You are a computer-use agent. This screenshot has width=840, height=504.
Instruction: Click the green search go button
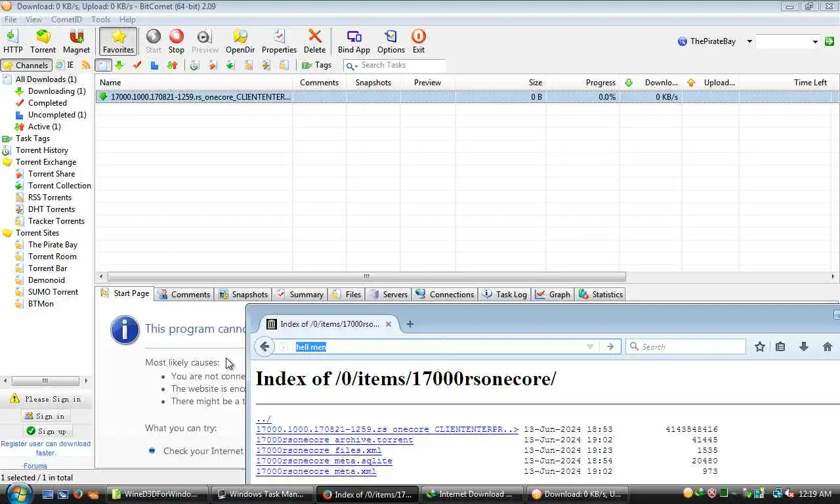pos(829,41)
